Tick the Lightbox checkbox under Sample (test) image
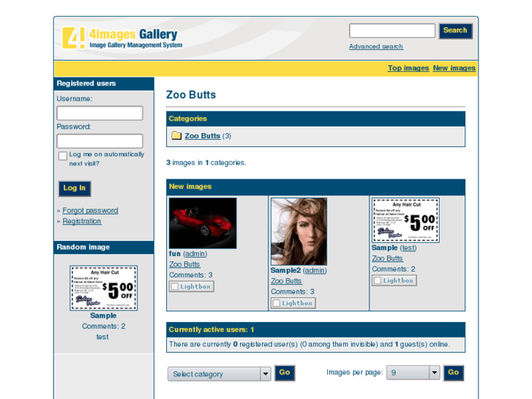This screenshot has width=532, height=399. tap(378, 280)
